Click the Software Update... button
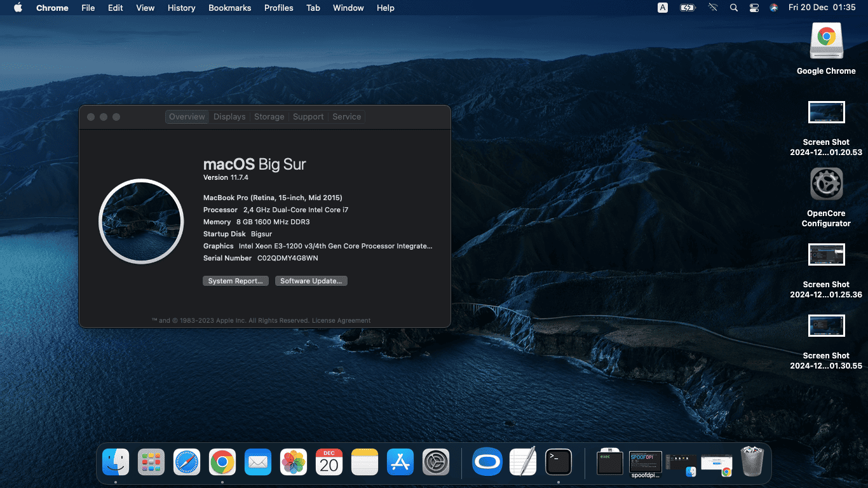868x488 pixels. coord(311,281)
